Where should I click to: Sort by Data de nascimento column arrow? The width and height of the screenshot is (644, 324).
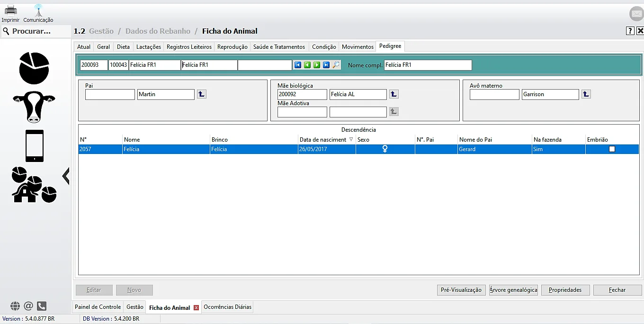[351, 140]
